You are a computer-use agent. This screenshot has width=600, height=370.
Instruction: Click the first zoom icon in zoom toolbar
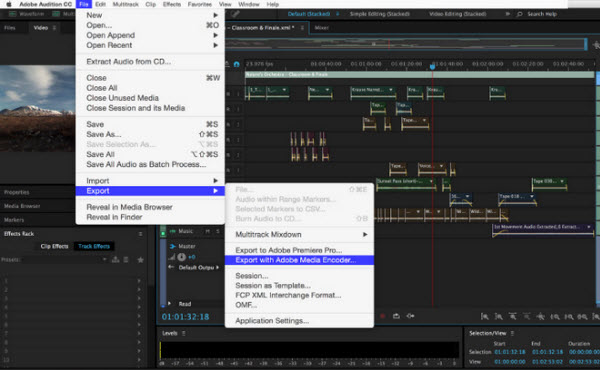click(485, 316)
